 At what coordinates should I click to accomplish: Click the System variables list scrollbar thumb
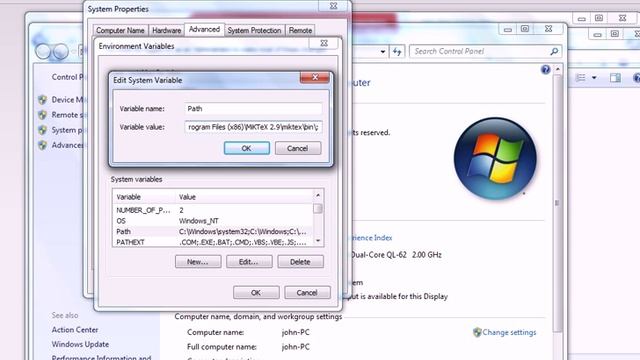click(318, 208)
